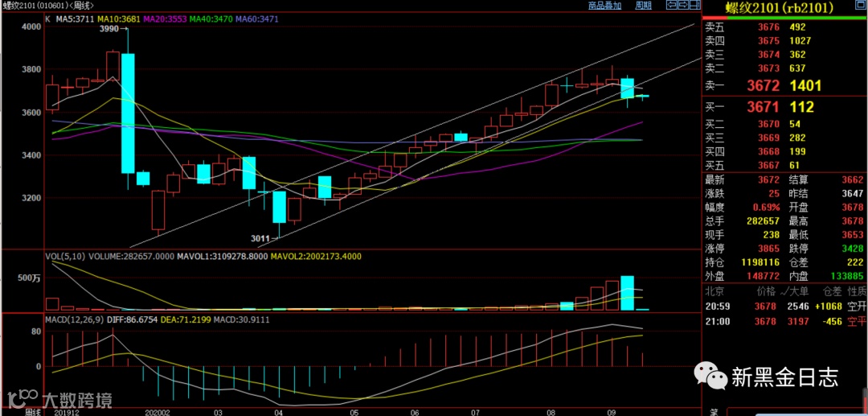Select the 20:59 trade tick row
This screenshot has width=868, height=416.
785,307
